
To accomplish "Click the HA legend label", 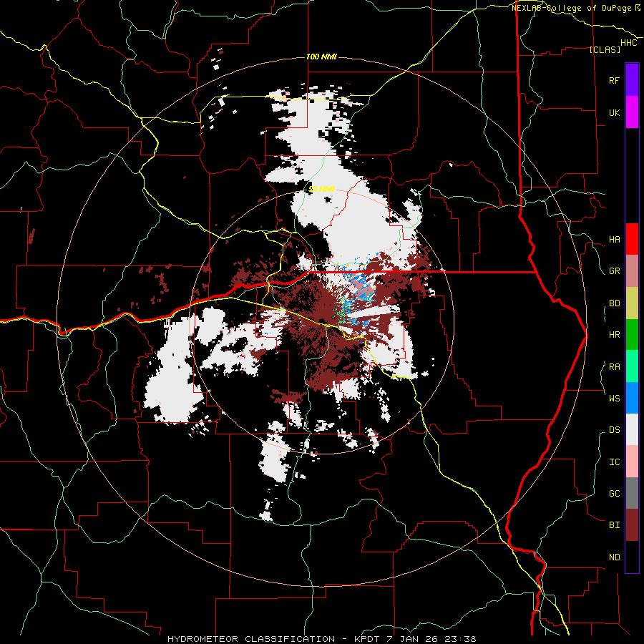I will (x=614, y=240).
